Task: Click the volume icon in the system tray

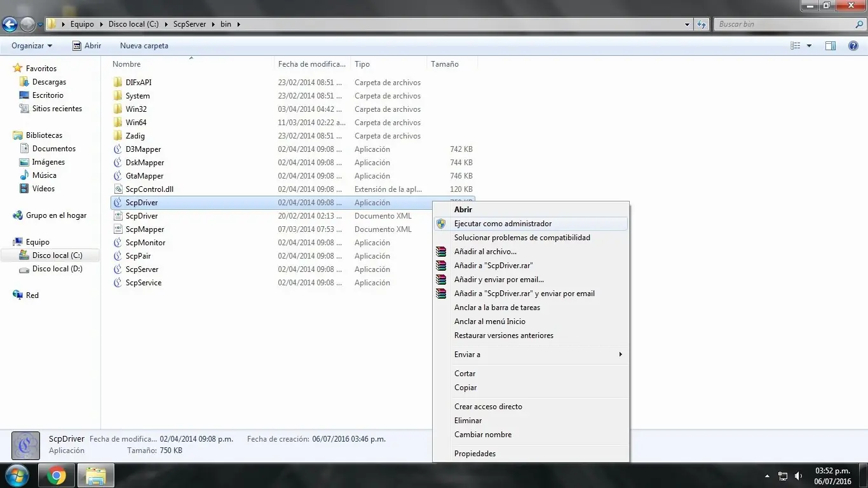Action: [x=798, y=476]
